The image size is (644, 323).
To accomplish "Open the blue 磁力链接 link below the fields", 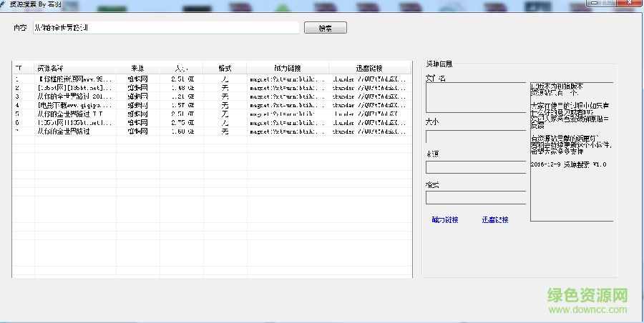I will (x=445, y=219).
